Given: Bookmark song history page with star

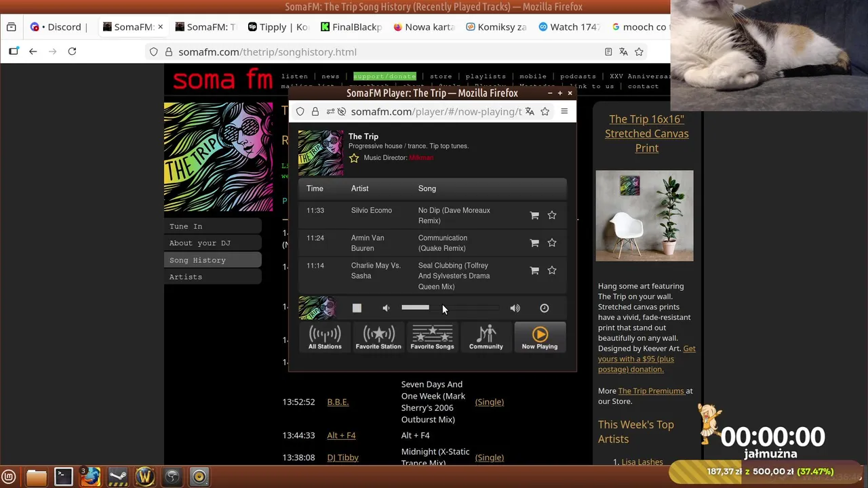Looking at the screenshot, I should click(x=639, y=52).
